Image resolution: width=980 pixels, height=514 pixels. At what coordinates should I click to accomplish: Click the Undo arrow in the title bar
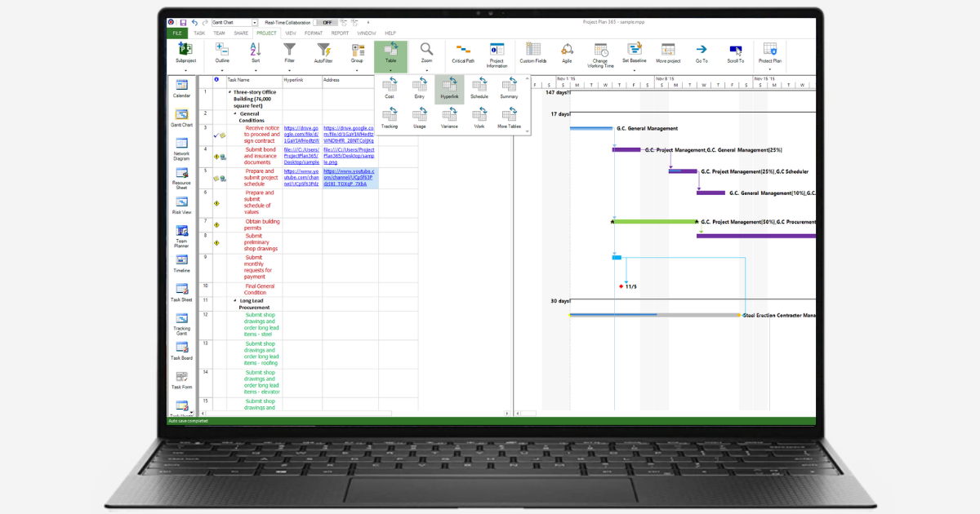click(x=194, y=23)
